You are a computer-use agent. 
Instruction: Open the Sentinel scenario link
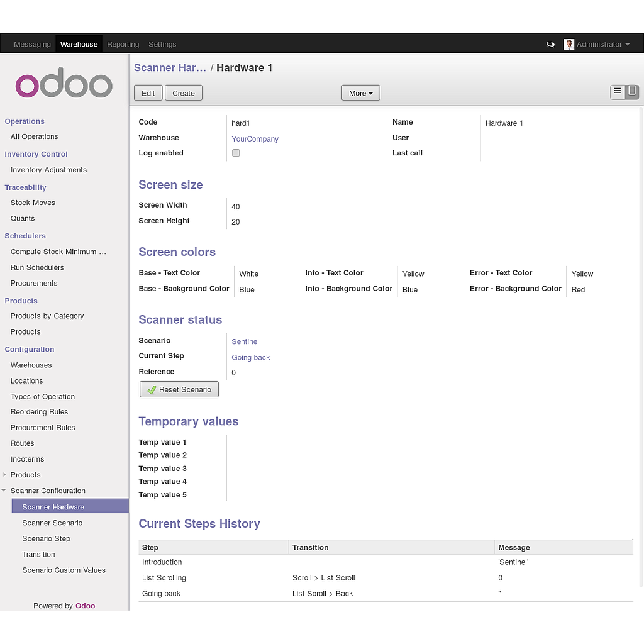[245, 341]
